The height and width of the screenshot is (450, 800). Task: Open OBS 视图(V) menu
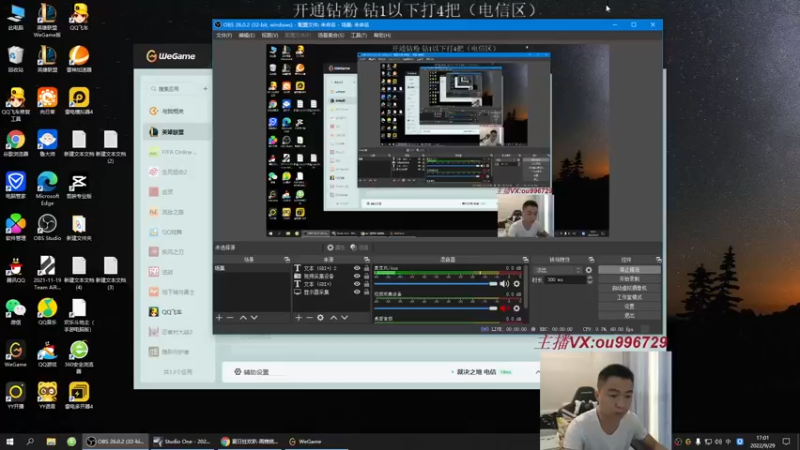(269, 35)
